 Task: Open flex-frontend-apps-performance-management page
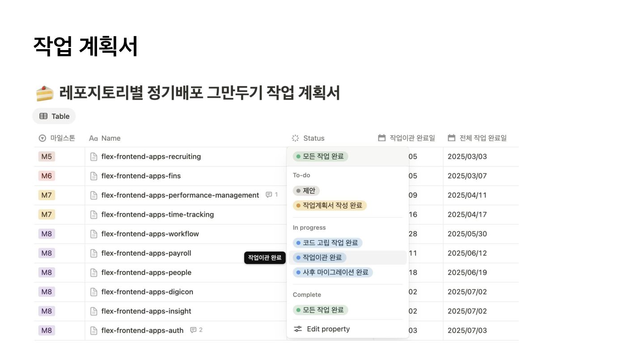pyautogui.click(x=180, y=195)
